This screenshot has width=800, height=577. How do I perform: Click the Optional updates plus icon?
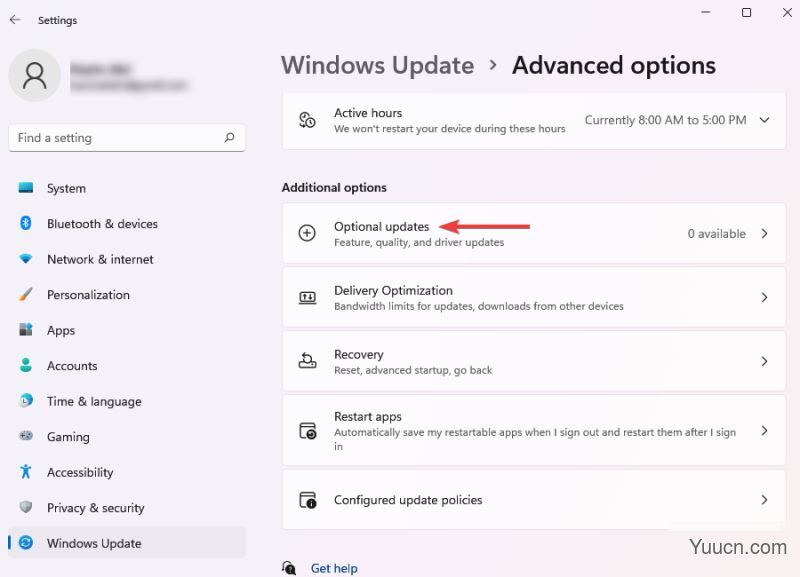point(307,233)
